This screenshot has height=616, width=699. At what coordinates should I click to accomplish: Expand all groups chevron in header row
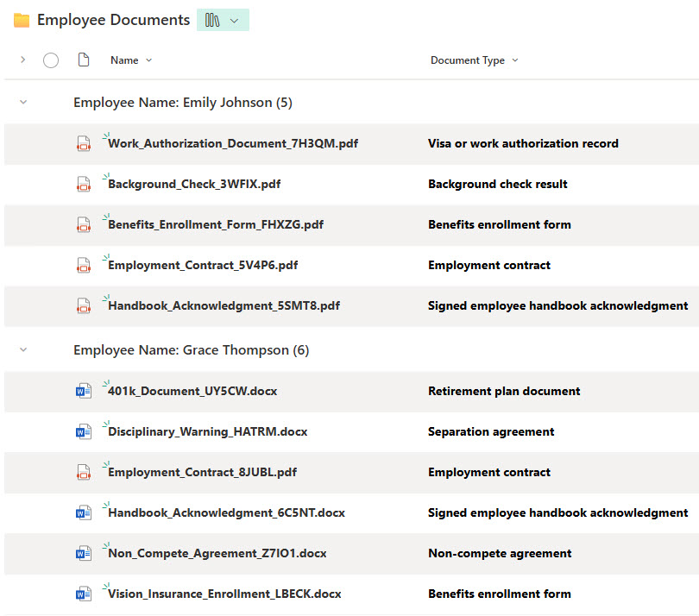coord(22,60)
